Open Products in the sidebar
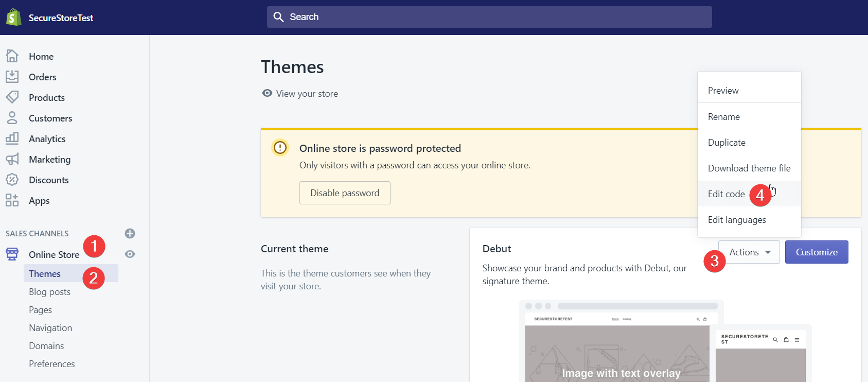868x382 pixels. point(47,98)
